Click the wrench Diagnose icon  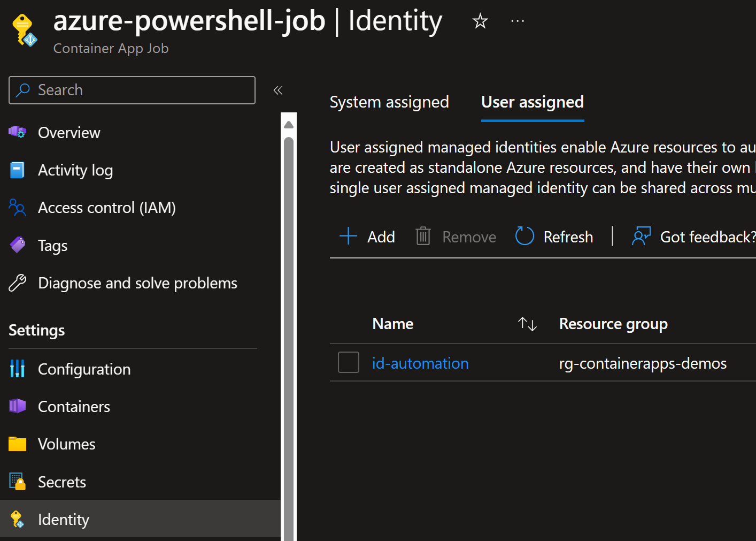18,283
